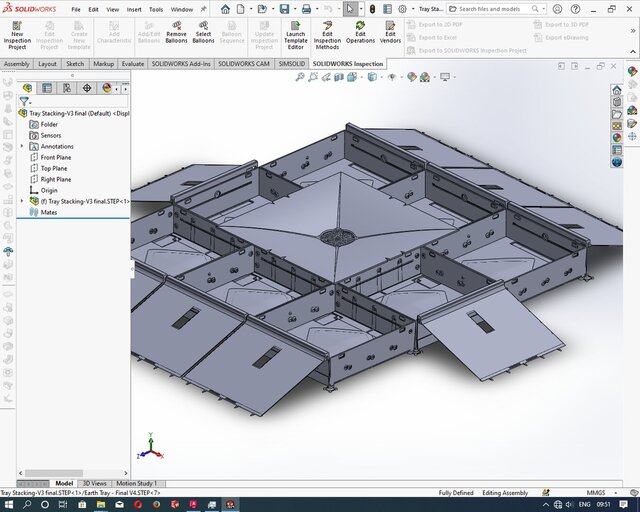
Task: Click the Windows Start button
Action: [9, 505]
